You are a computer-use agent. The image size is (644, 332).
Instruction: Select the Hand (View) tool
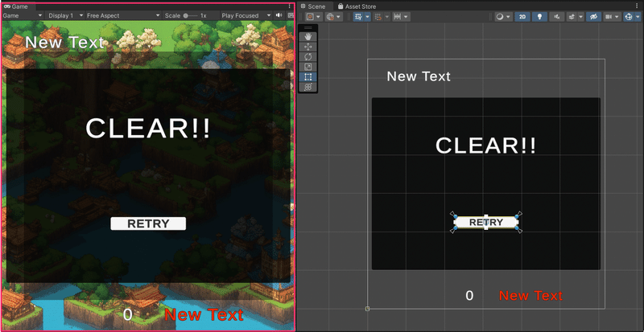pos(308,36)
